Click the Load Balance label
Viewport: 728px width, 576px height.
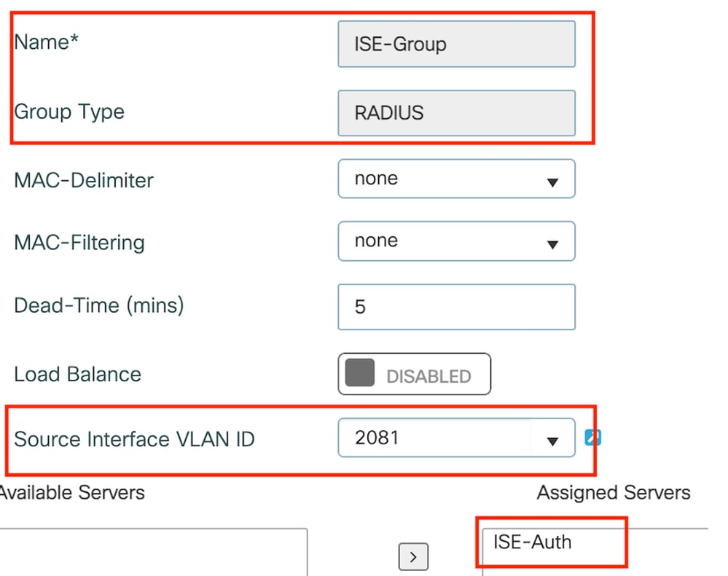[77, 374]
